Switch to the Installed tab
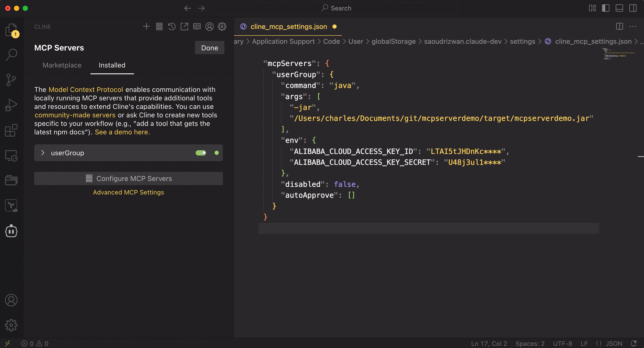Image resolution: width=644 pixels, height=348 pixels. coord(112,65)
